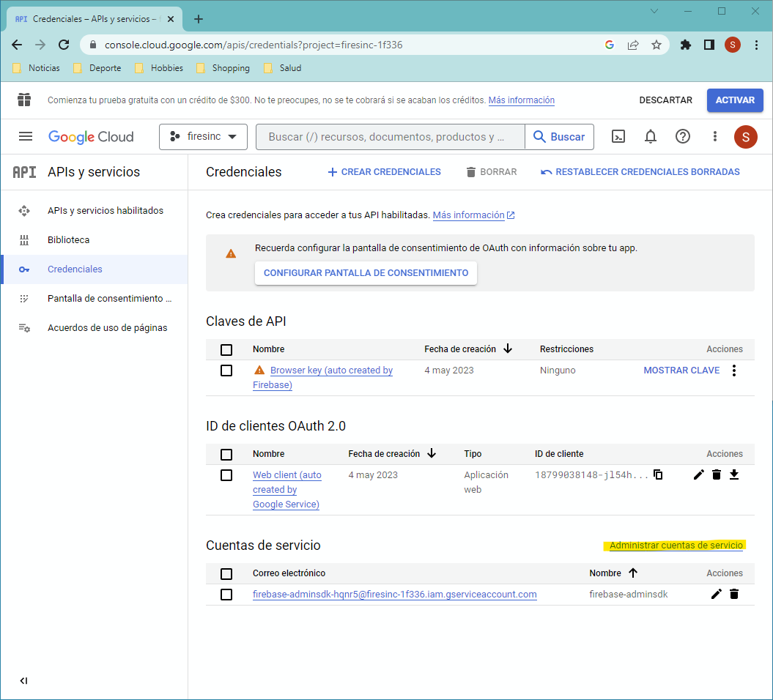Image resolution: width=773 pixels, height=700 pixels.
Task: Open the notifications bell
Action: point(651,136)
